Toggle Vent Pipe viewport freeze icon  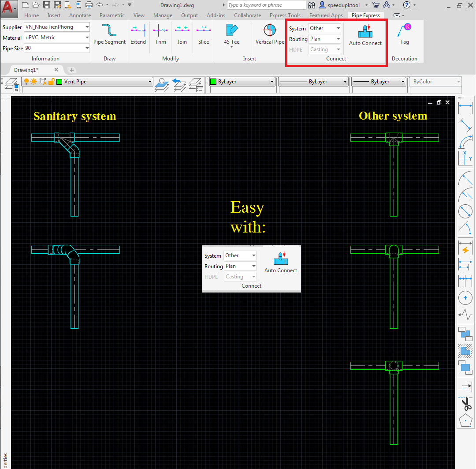tap(43, 82)
